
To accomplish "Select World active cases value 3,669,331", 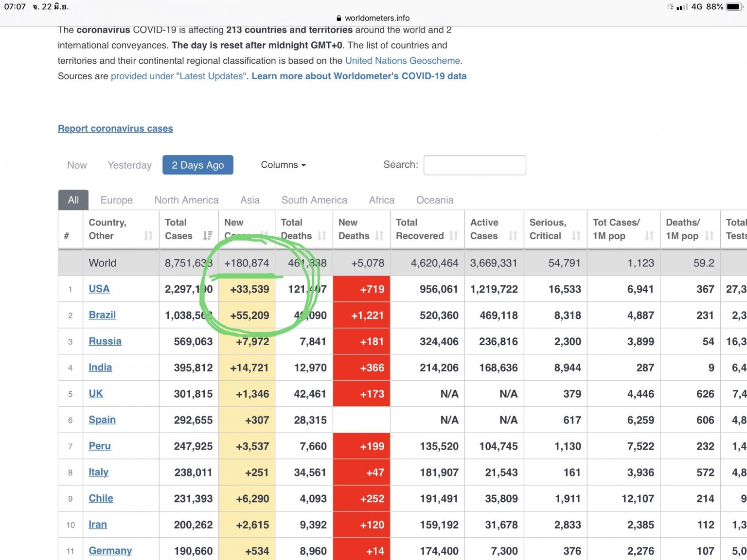I will click(494, 263).
